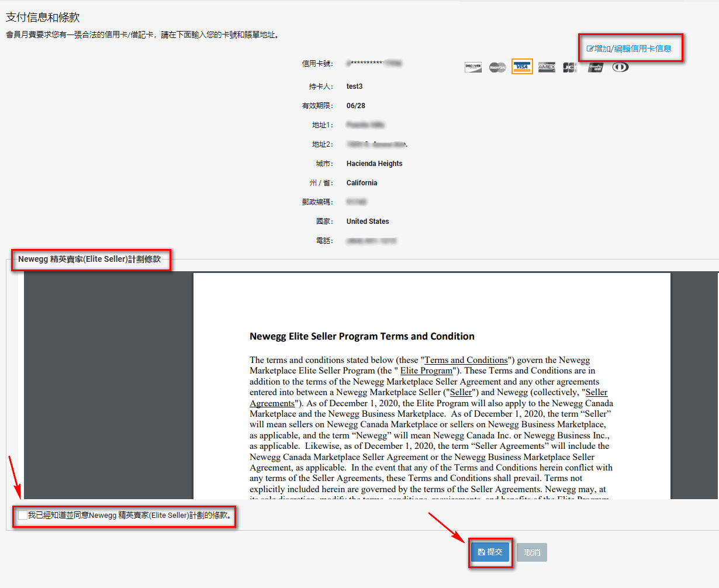This screenshot has width=719, height=588.
Task: Click the "Newegg 精英賣家(Elite Seller)計劃條款" section title
Action: (89, 259)
